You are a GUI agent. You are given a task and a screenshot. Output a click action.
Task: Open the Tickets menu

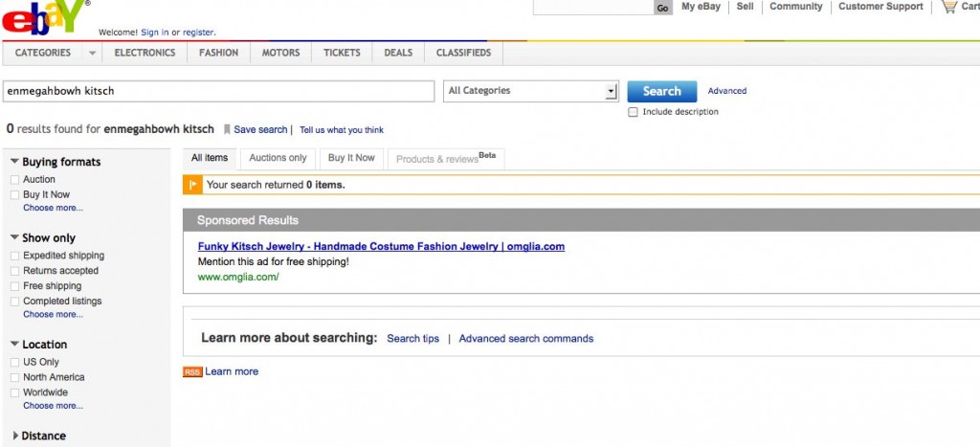pos(342,54)
